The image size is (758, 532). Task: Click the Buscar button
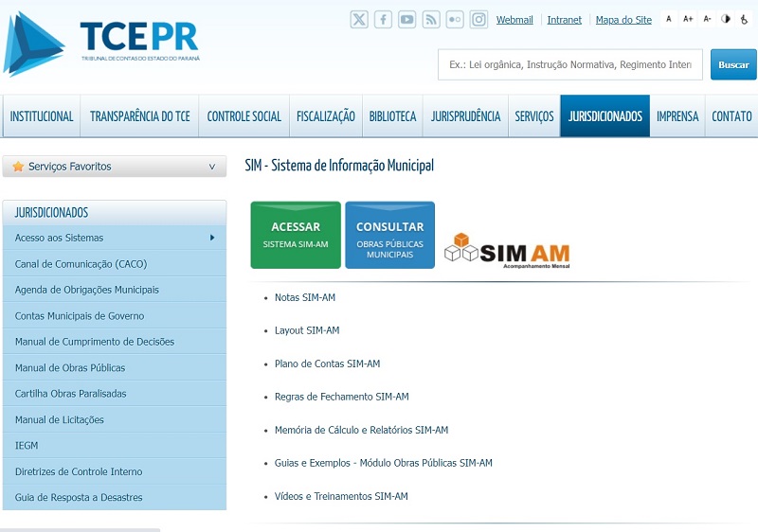click(x=733, y=64)
